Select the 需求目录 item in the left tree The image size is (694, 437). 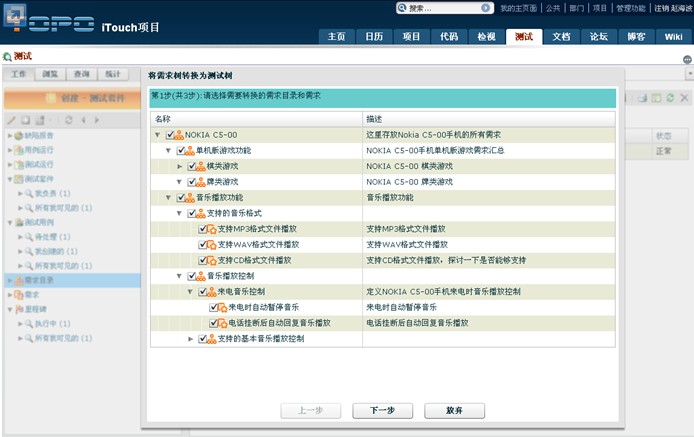pos(73,280)
